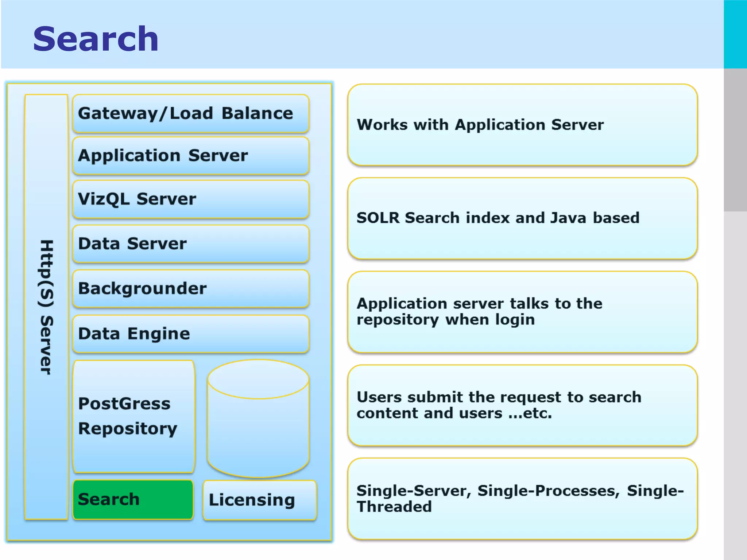Click the PostGress Repository box
Screen dimensions: 747x560
[x=133, y=416]
